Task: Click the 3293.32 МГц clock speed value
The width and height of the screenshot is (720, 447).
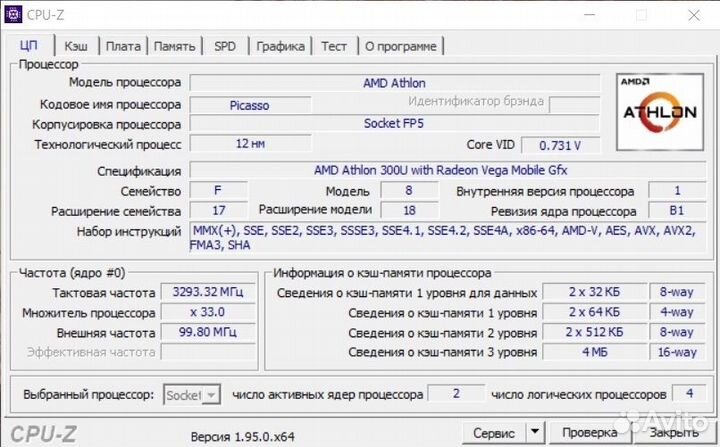Action: [208, 292]
